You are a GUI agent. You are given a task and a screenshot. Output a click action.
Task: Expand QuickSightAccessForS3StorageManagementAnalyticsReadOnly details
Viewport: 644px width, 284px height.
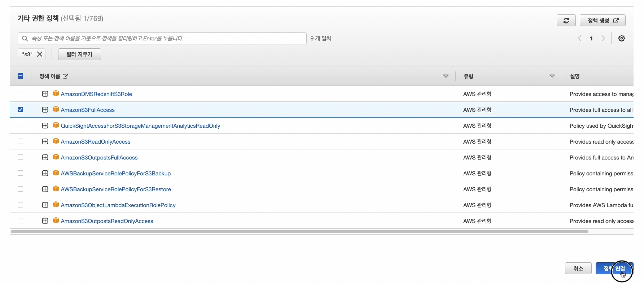(45, 126)
